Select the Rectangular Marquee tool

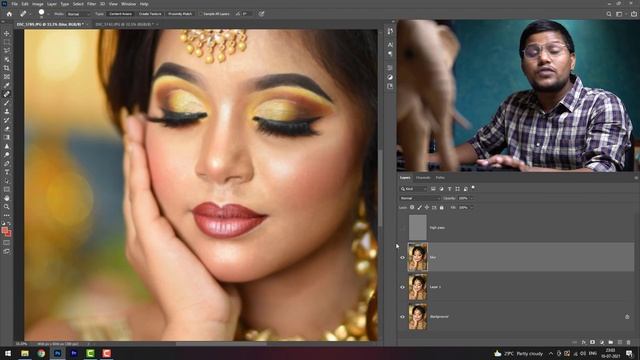7,42
